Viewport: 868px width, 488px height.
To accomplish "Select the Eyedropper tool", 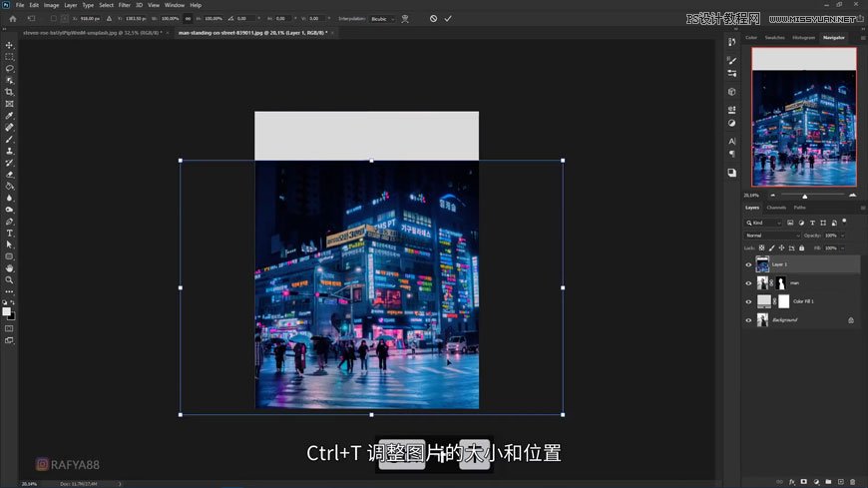I will pyautogui.click(x=9, y=116).
